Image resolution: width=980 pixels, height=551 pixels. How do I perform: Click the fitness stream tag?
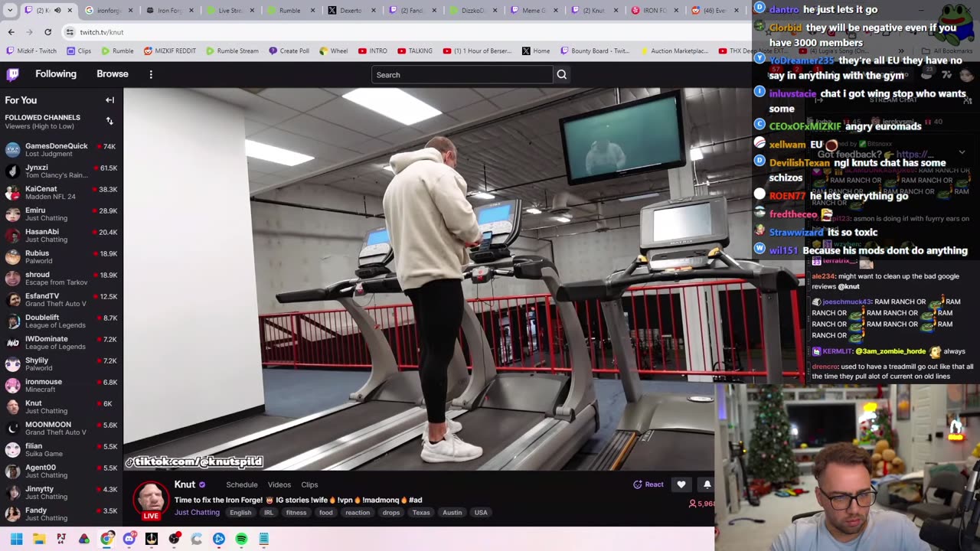296,513
